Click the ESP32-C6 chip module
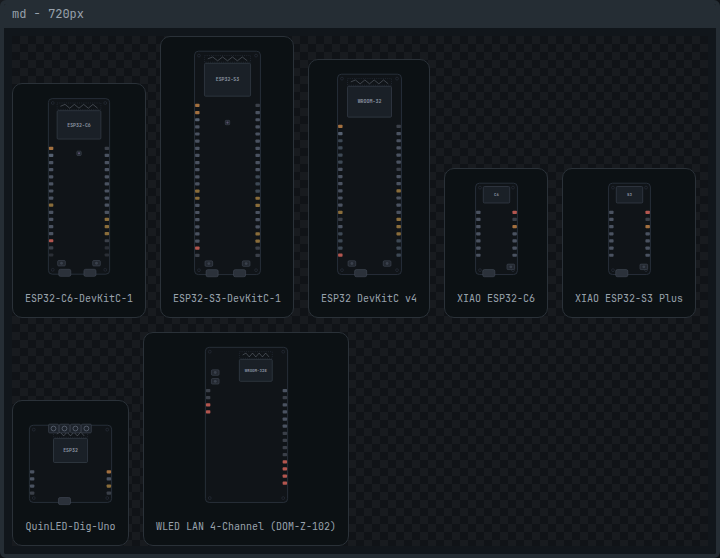 [x=79, y=124]
